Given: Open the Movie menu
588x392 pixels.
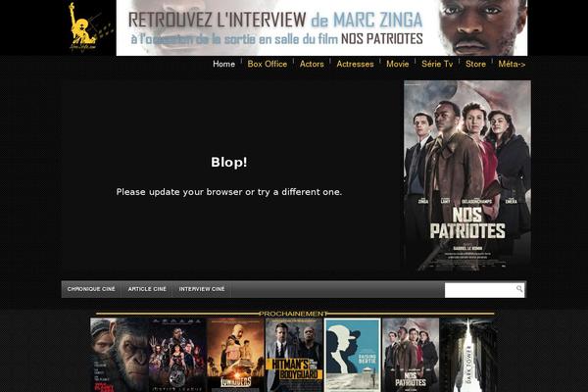Looking at the screenshot, I should [x=398, y=64].
